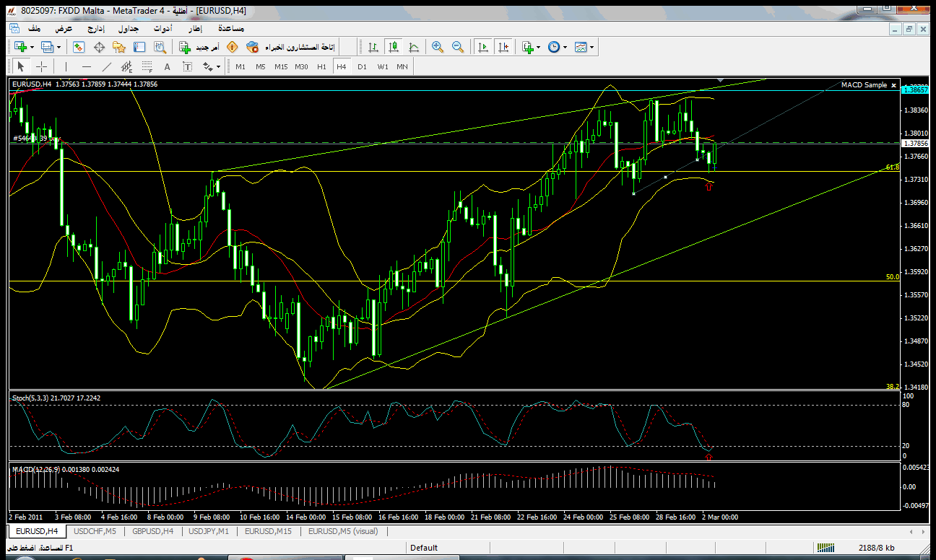Click the 'MACD Sample' expert label
This screenshot has width=936, height=560.
pyautogui.click(x=864, y=85)
